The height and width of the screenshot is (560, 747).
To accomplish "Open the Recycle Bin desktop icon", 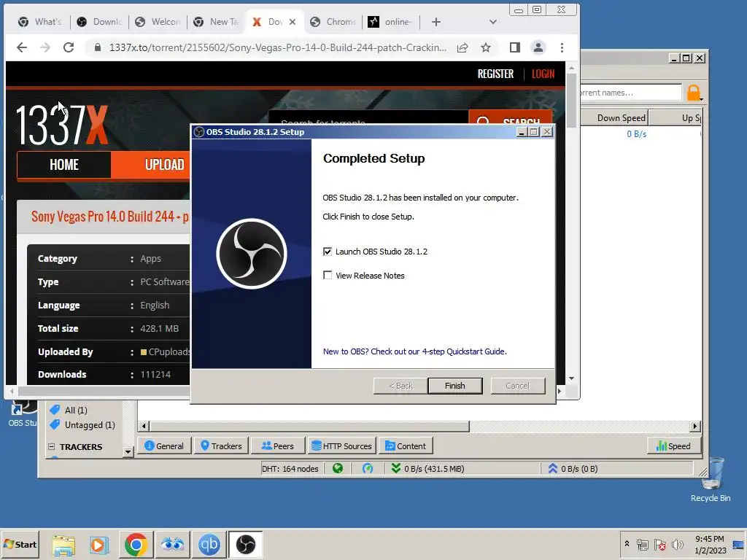I will [711, 480].
